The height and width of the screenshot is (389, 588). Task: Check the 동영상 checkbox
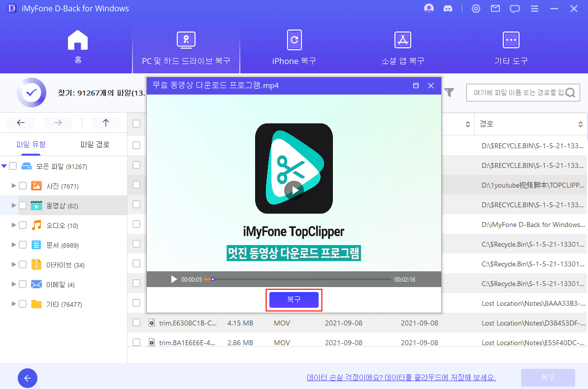23,205
